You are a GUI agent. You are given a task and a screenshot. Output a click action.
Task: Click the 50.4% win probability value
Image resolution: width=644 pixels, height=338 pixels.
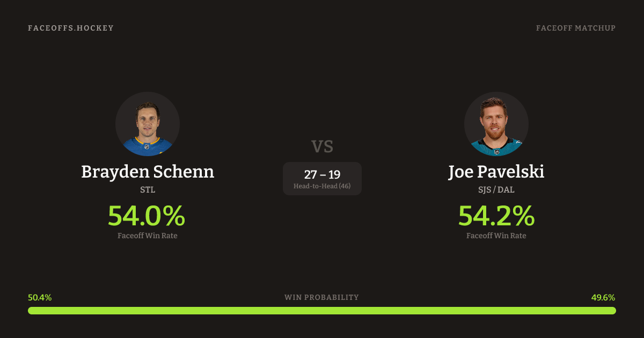[40, 297]
